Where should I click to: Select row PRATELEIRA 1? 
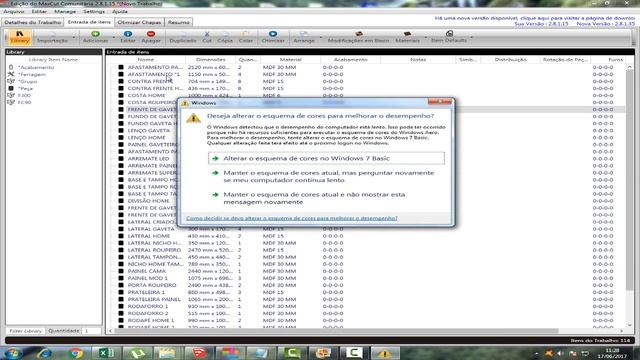(x=365, y=292)
